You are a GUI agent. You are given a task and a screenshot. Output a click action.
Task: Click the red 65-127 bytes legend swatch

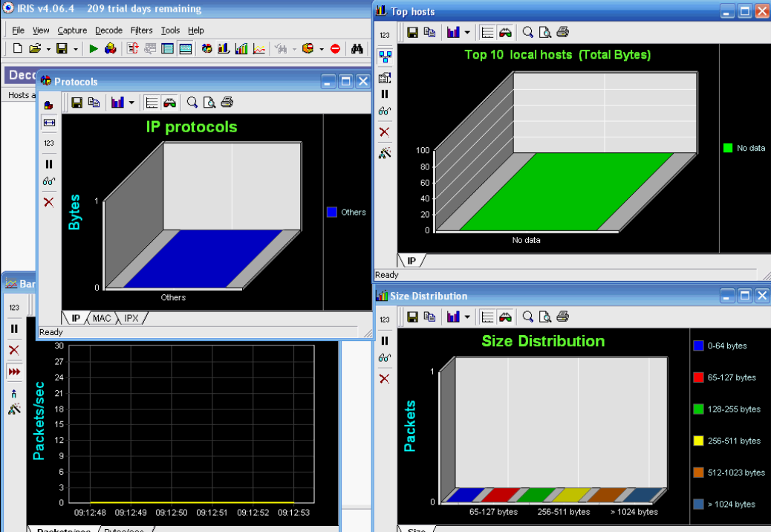pos(698,377)
